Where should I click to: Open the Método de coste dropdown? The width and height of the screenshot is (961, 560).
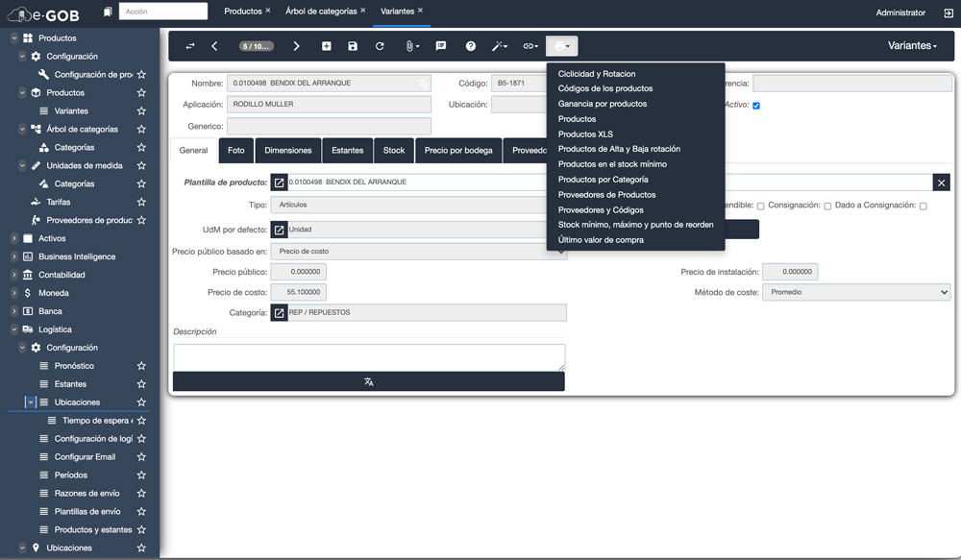click(x=855, y=293)
